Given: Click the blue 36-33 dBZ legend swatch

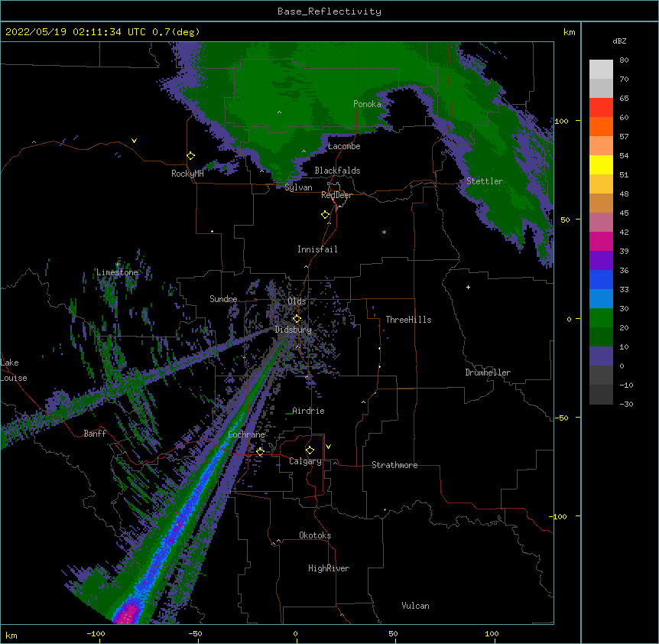Looking at the screenshot, I should click(601, 279).
